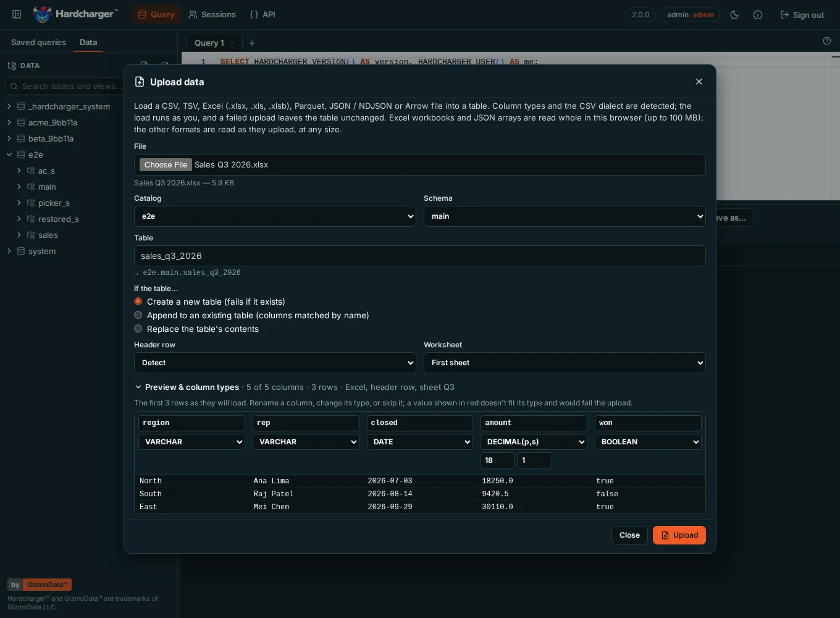Click the Upload data dialog title icon
Screen dimensions: 840x618
pos(140,82)
